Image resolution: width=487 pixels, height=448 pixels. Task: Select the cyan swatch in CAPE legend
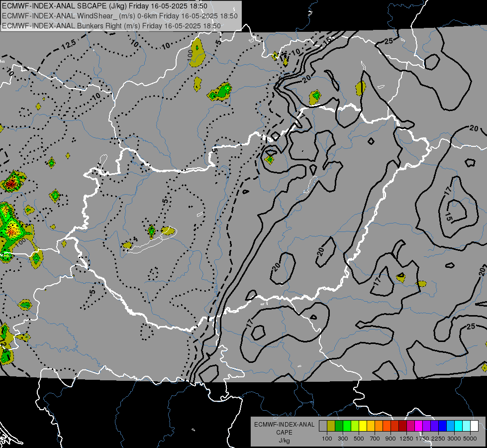click(x=459, y=426)
